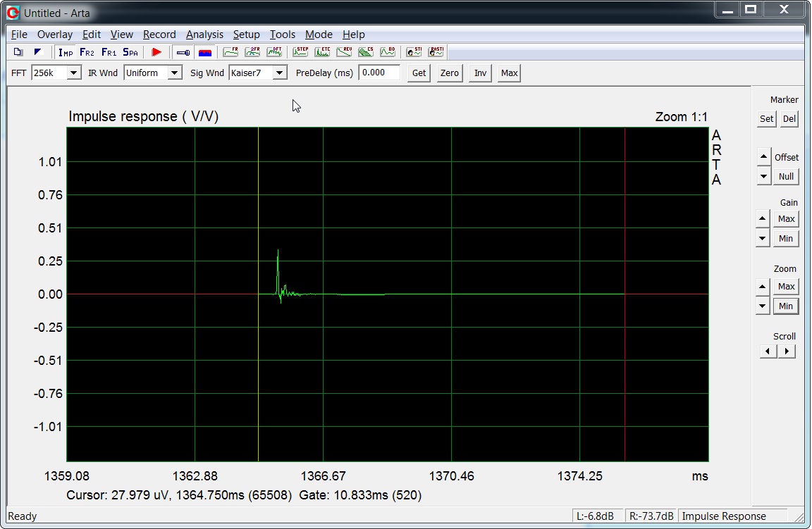Show STEP response analysis
Viewport: 812px width, 529px height.
pyautogui.click(x=300, y=52)
